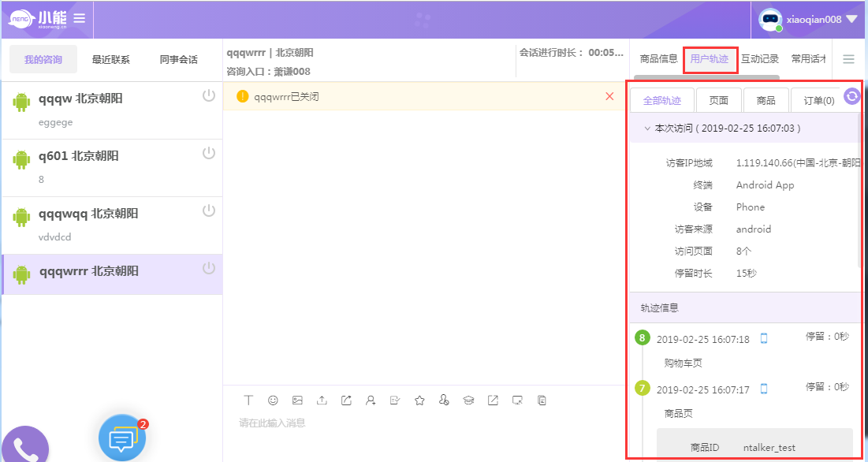Select the 页面 track filter button
868x462 pixels.
click(x=718, y=100)
